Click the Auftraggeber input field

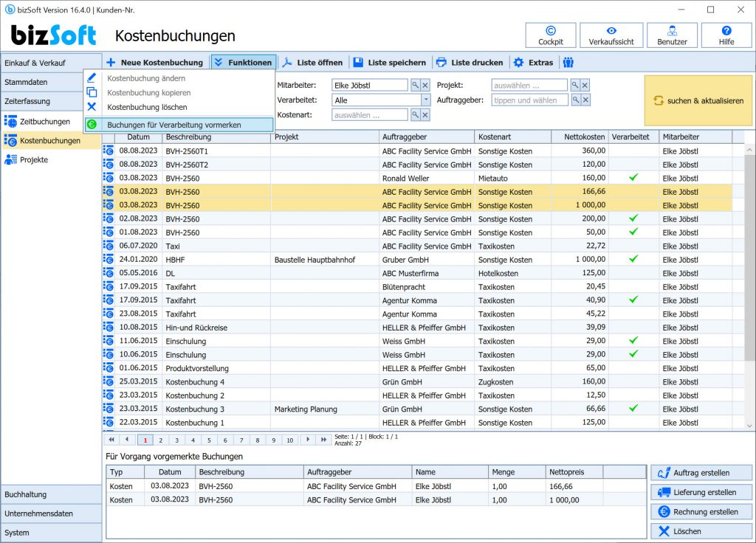(530, 100)
